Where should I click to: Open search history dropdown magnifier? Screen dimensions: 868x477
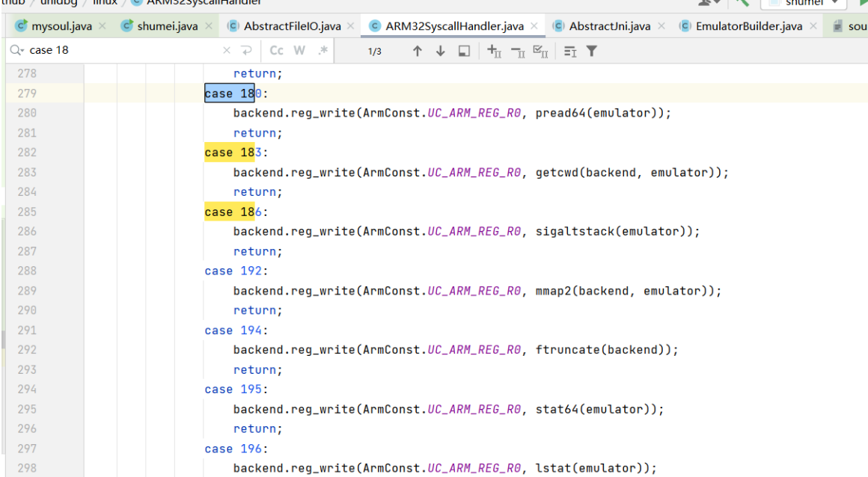click(x=16, y=50)
